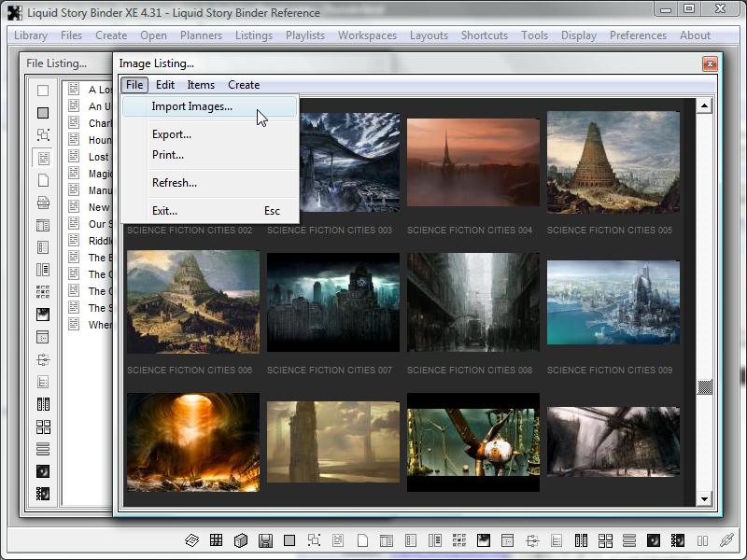Select the Science Fiction Cities 007 clock tower thumbnail
This screenshot has width=747, height=560.
333,301
